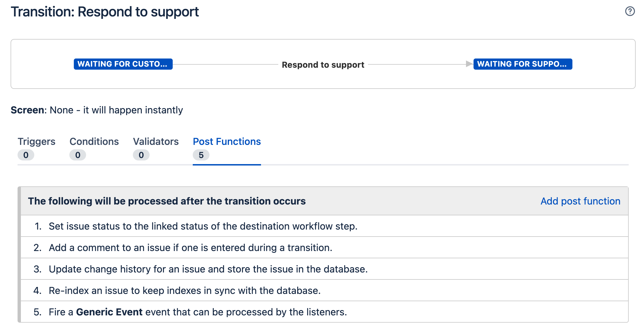Viewport: 644px width, 336px height.
Task: Select the Re-index an issue post function
Action: click(184, 291)
